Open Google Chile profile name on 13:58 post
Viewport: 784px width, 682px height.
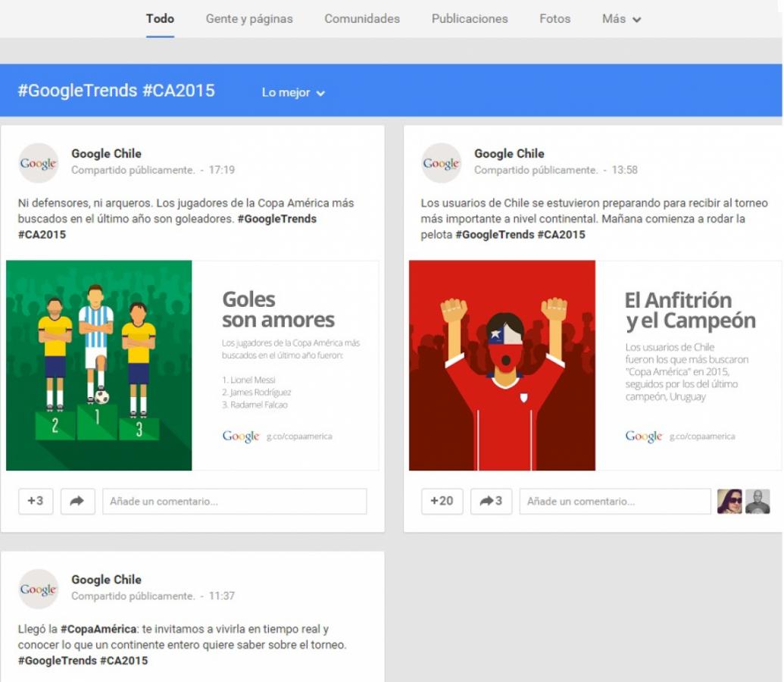click(x=509, y=154)
